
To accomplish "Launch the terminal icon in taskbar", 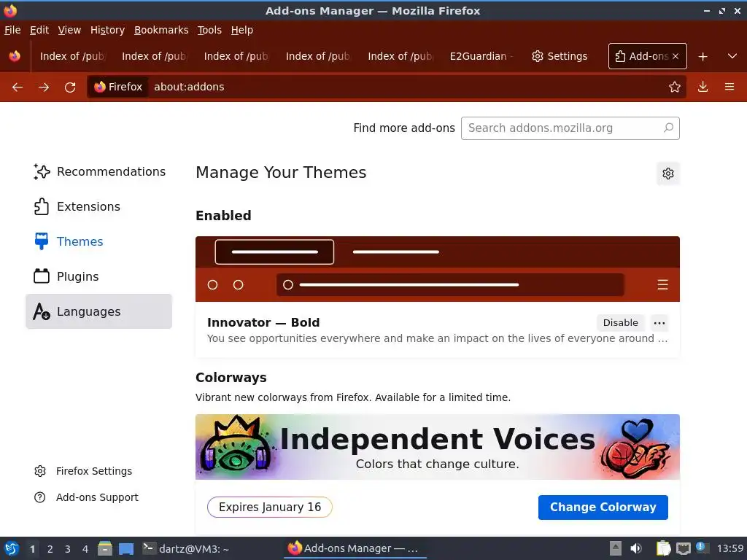I will [x=149, y=548].
